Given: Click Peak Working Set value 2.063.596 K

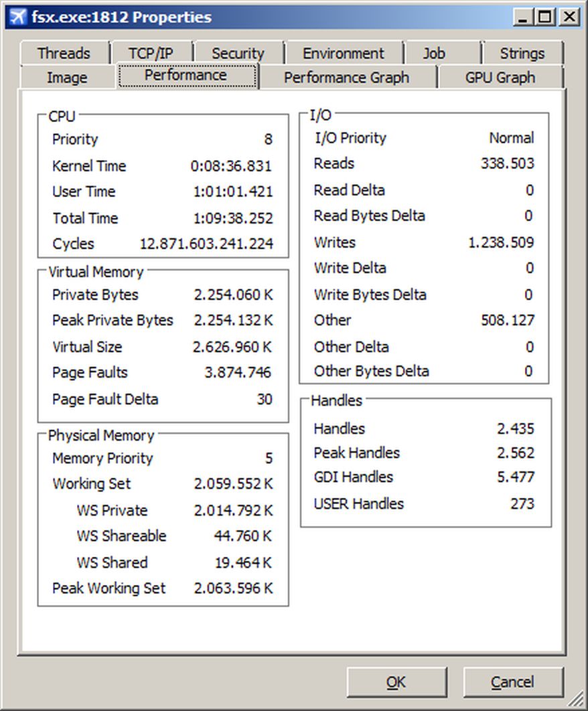Looking at the screenshot, I should tap(234, 588).
